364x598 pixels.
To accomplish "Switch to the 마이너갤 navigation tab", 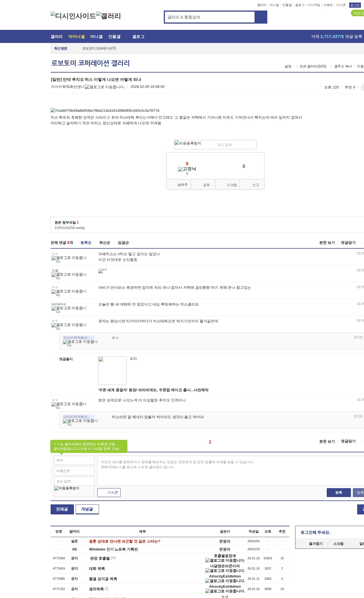I will (x=76, y=37).
